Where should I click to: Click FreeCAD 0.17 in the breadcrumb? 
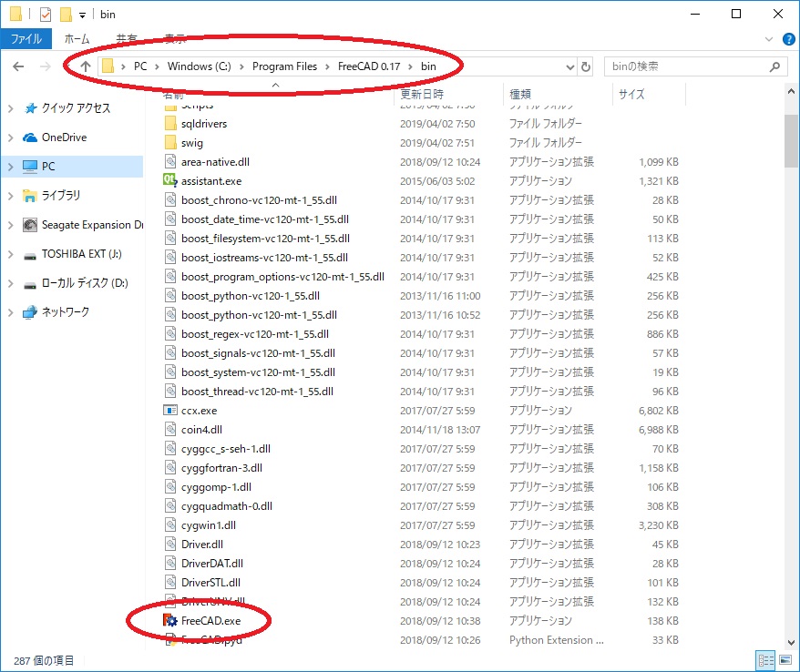pos(369,66)
